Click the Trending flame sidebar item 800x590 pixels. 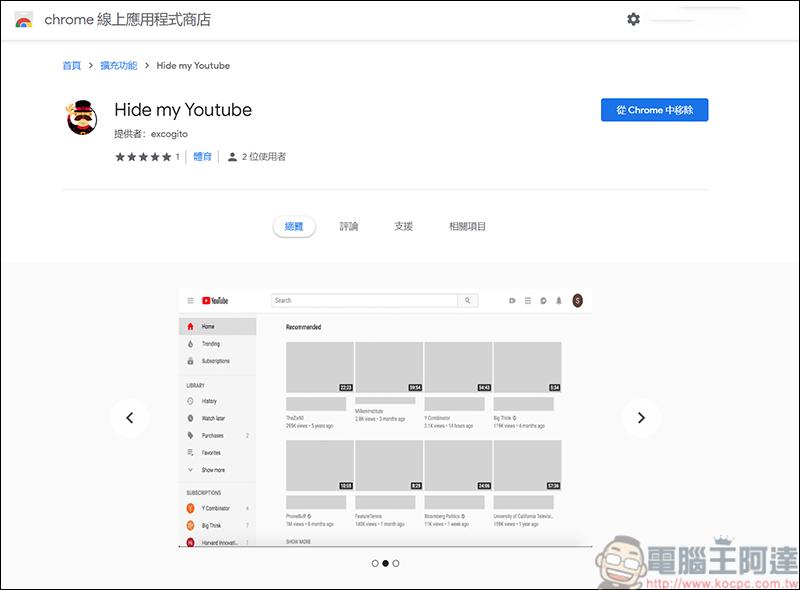217,344
